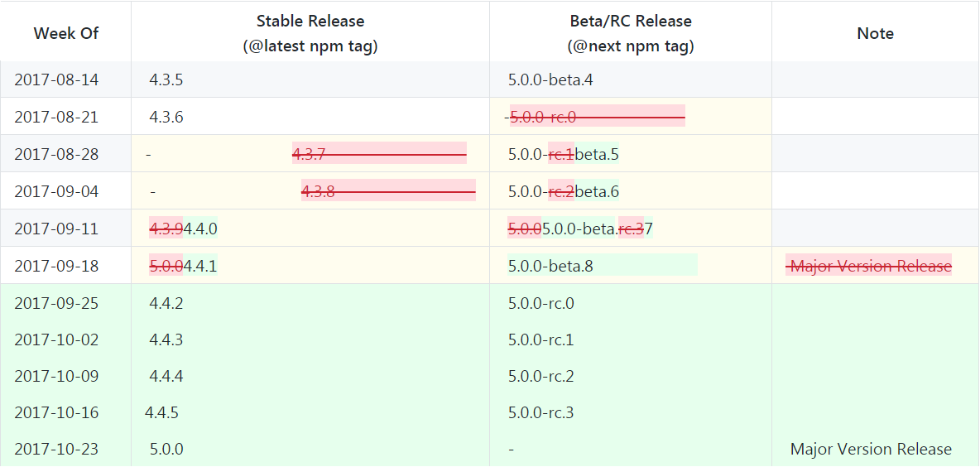The height and width of the screenshot is (467, 980).
Task: Click the struck-through 4.3.8 version
Action: pos(388,191)
